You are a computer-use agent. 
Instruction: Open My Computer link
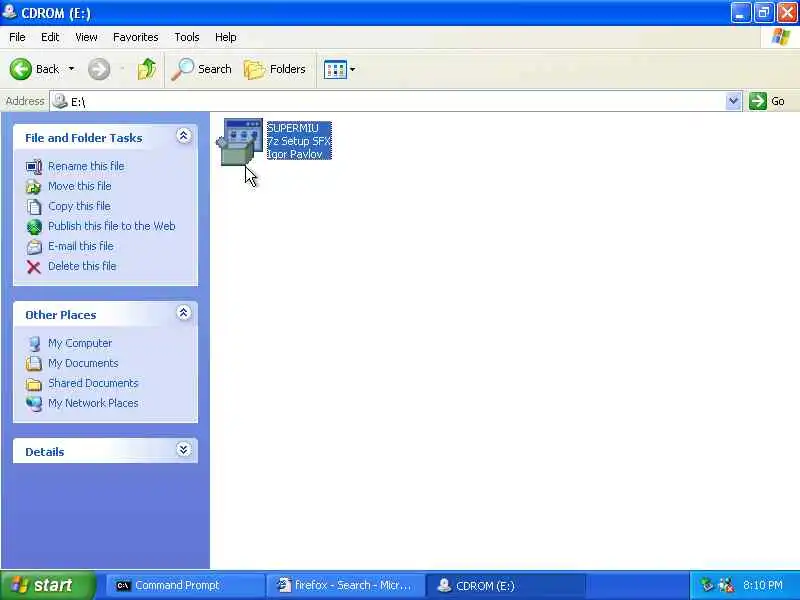pos(80,343)
